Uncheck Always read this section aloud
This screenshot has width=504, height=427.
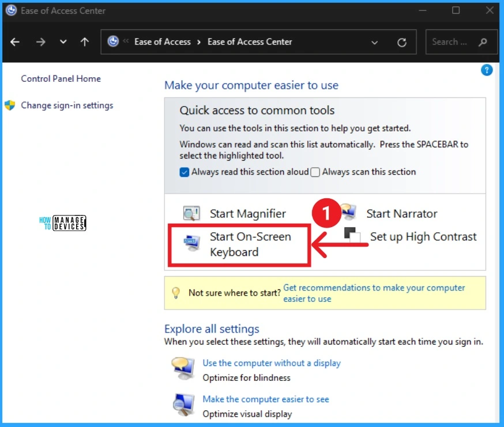(x=184, y=172)
